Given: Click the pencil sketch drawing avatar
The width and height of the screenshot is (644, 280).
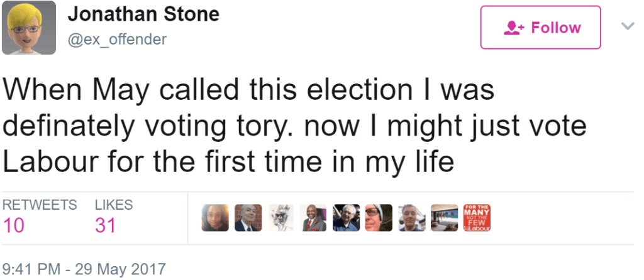Looking at the screenshot, I should (x=280, y=218).
